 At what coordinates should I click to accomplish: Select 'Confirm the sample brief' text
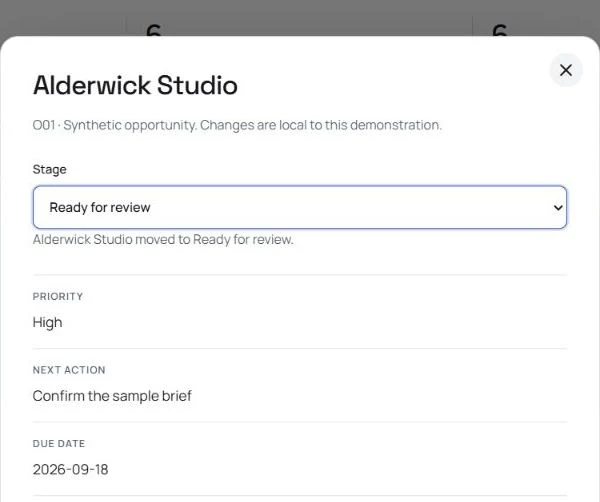tap(112, 396)
